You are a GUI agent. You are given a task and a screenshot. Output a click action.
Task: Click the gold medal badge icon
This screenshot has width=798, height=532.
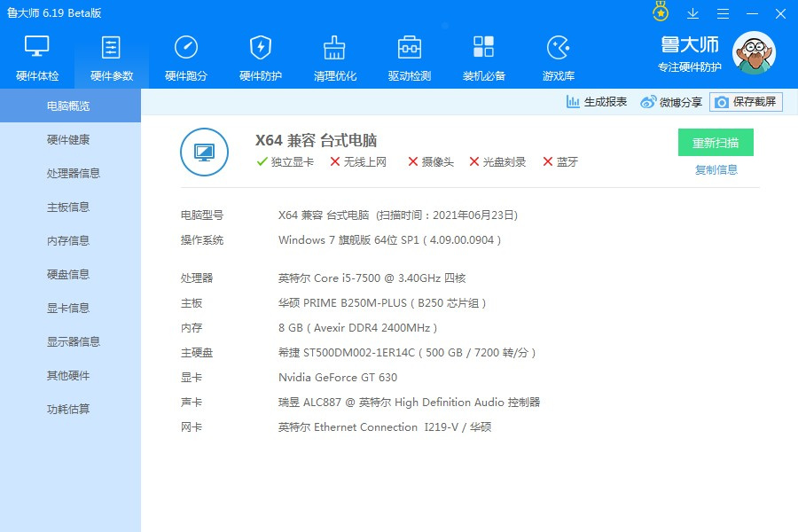tap(661, 12)
